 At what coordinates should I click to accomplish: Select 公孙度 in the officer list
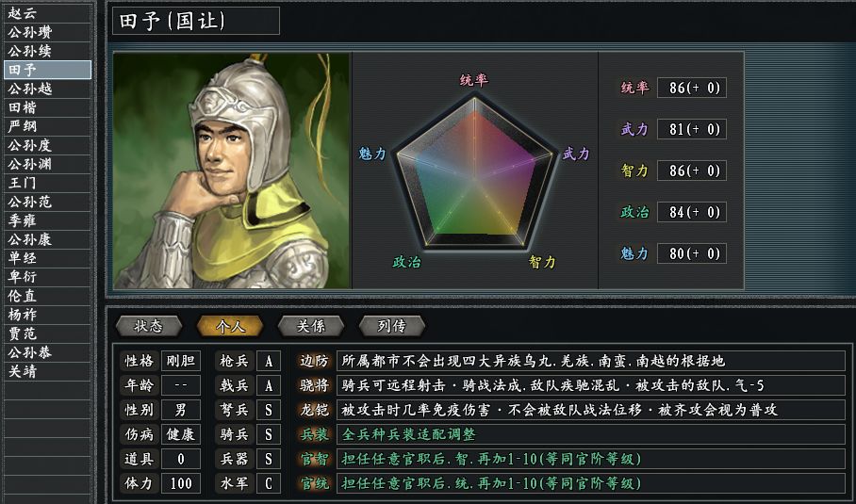[30, 145]
